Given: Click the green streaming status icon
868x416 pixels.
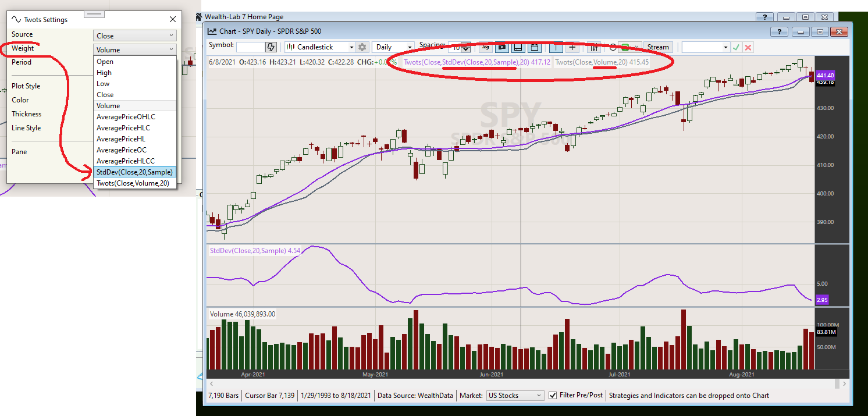Looking at the screenshot, I should (625, 47).
